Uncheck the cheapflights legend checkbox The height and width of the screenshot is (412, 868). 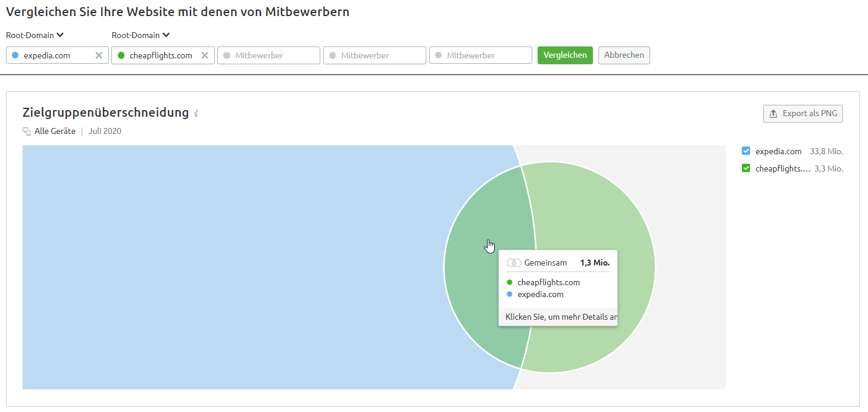point(746,168)
